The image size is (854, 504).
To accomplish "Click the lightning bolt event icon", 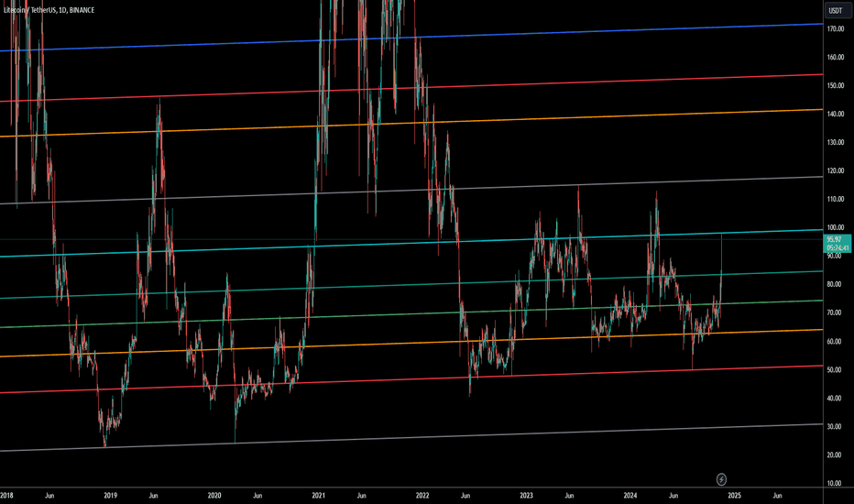I will pos(721,479).
